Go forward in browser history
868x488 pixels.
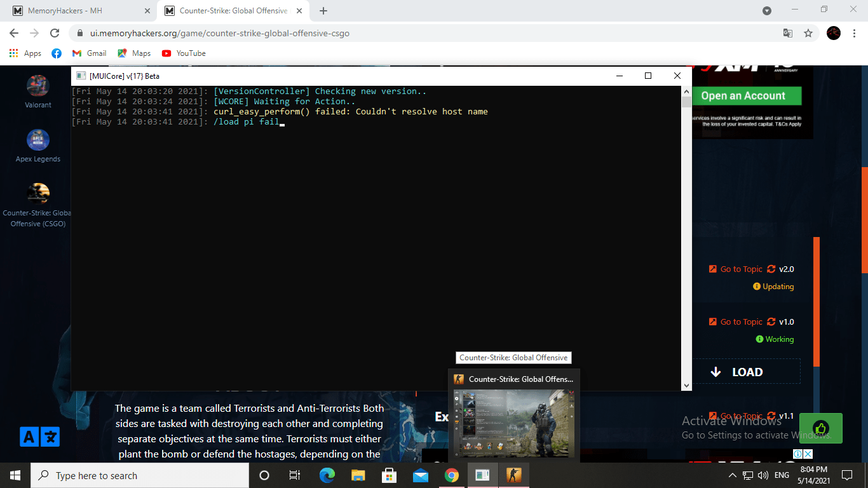(34, 33)
